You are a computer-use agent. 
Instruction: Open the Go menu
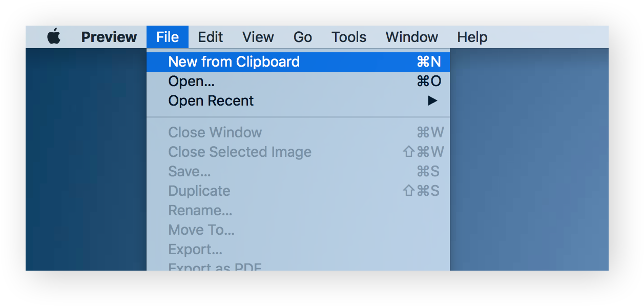pyautogui.click(x=303, y=37)
